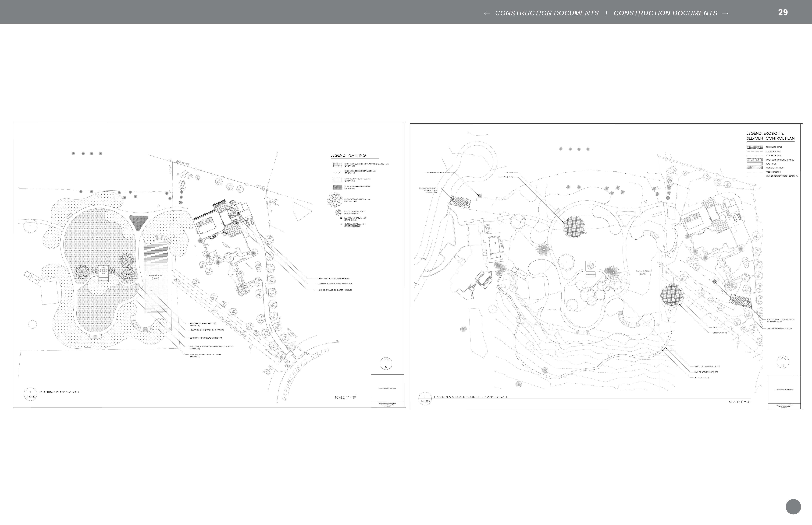The width and height of the screenshot is (812, 525).
Task: Click the Topsoil Stockpile legend swatch
Action: (755, 147)
